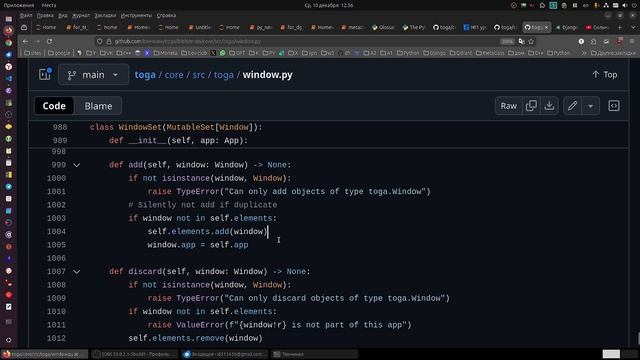Screen dimensions: 640x360
Task: Open the network icon in system tray
Action: [606, 5]
